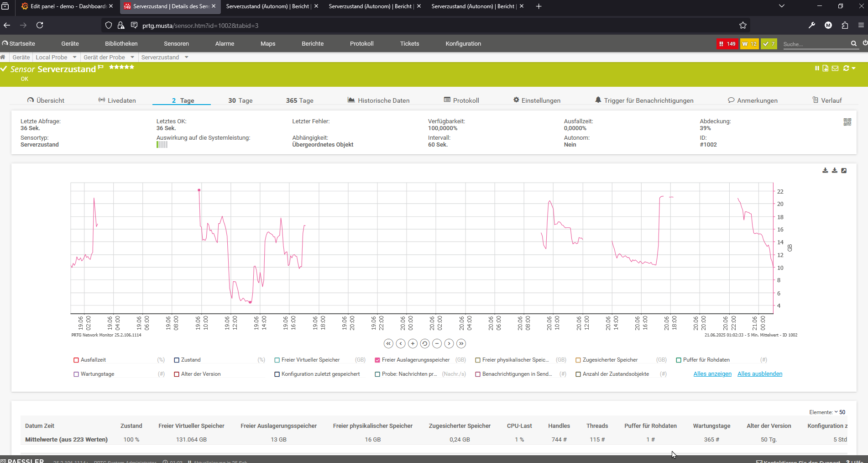Move graph one step back with left arrow
The height and width of the screenshot is (463, 868).
[401, 343]
